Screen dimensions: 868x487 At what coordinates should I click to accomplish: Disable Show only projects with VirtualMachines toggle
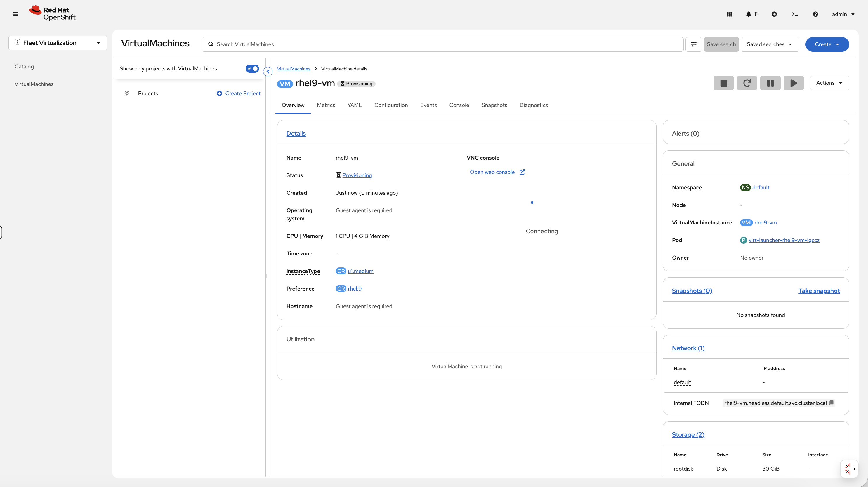252,68
